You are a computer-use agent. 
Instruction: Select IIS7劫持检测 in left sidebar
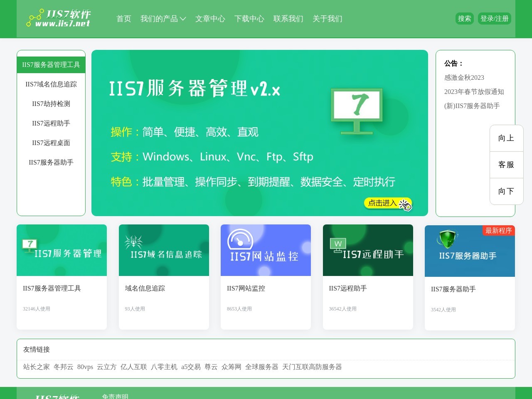click(x=51, y=104)
